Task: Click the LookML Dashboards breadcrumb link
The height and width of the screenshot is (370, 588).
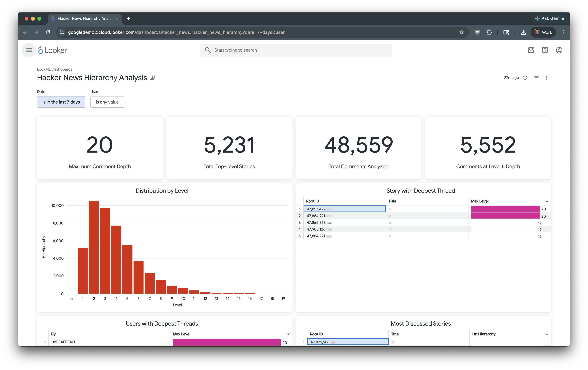Action: coord(54,69)
